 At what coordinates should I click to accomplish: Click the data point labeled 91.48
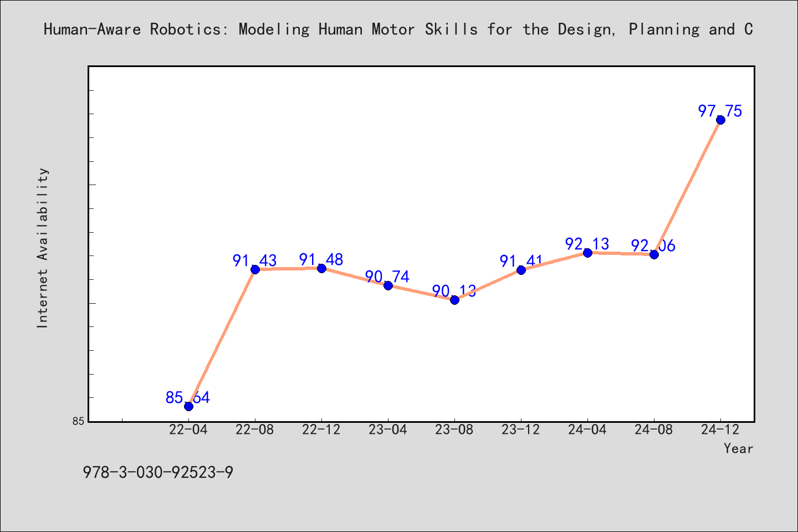pos(321,268)
